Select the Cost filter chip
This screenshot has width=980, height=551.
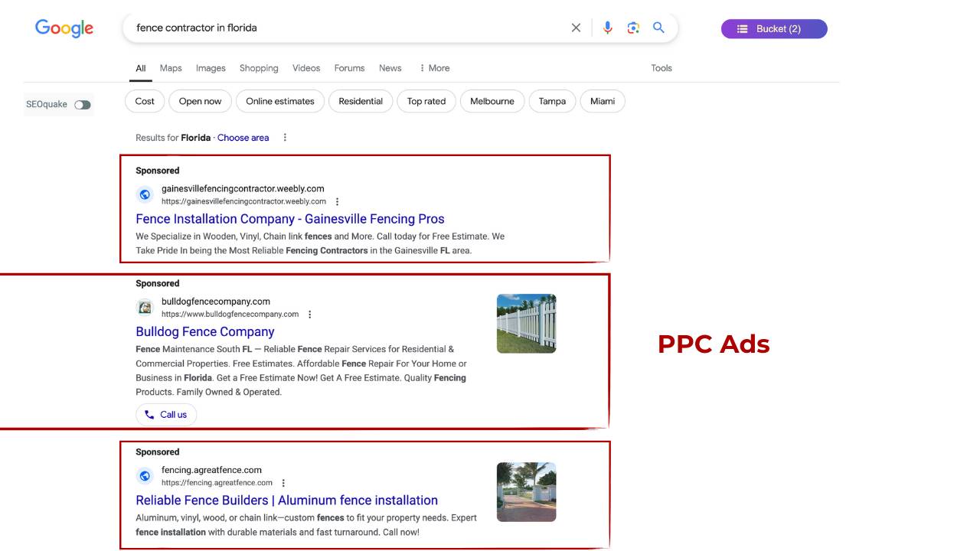point(145,101)
